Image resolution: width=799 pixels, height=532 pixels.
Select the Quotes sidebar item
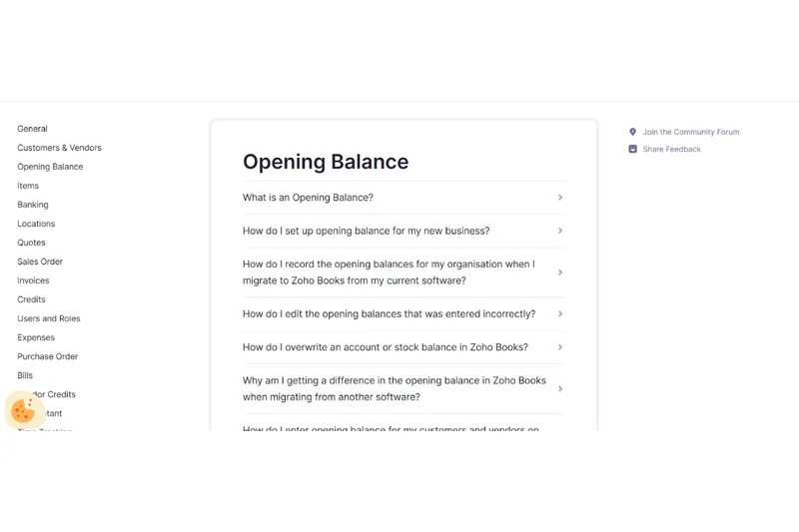[31, 243]
